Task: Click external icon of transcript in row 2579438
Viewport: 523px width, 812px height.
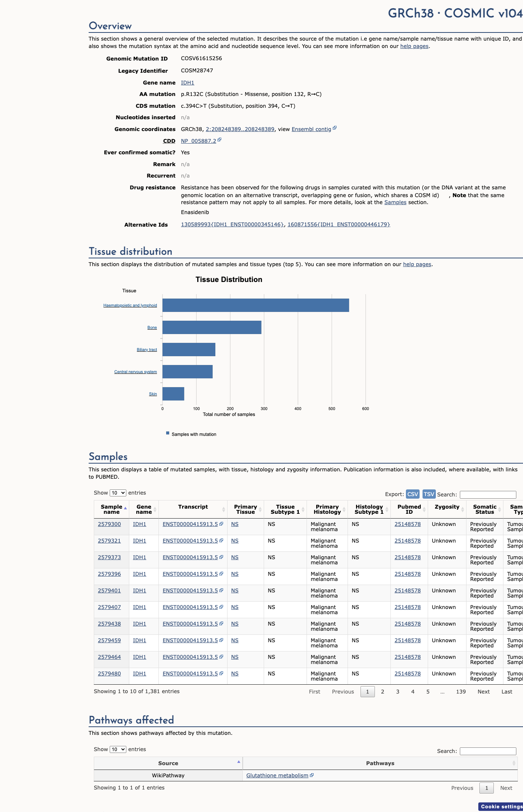Action: [x=221, y=623]
